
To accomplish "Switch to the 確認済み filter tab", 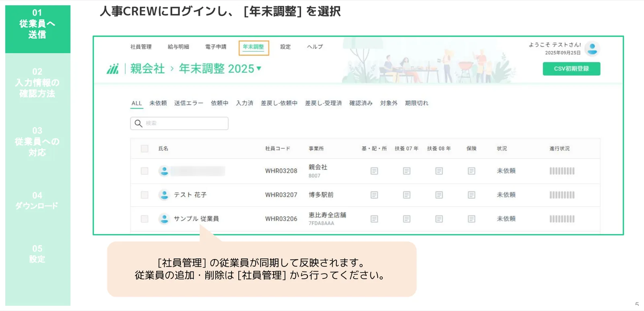I will (361, 103).
